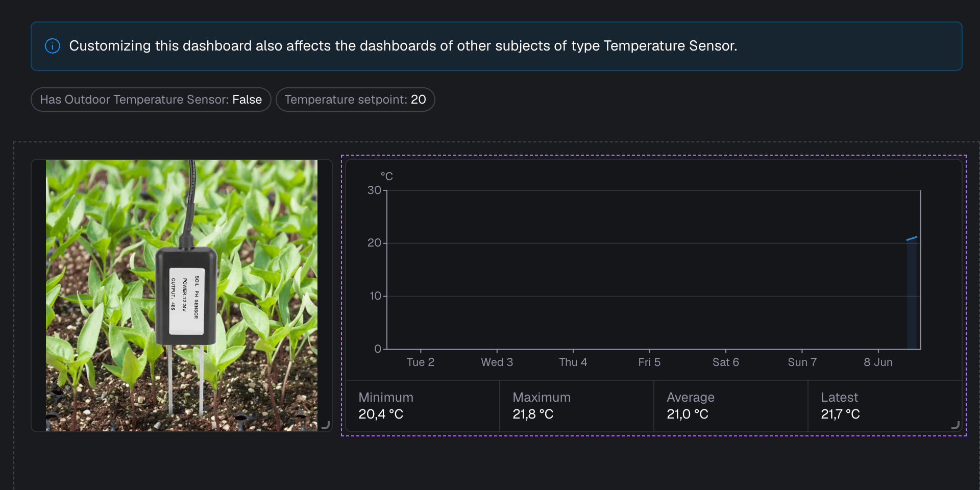980x490 pixels.
Task: Click the image widget resize handle
Action: (326, 425)
